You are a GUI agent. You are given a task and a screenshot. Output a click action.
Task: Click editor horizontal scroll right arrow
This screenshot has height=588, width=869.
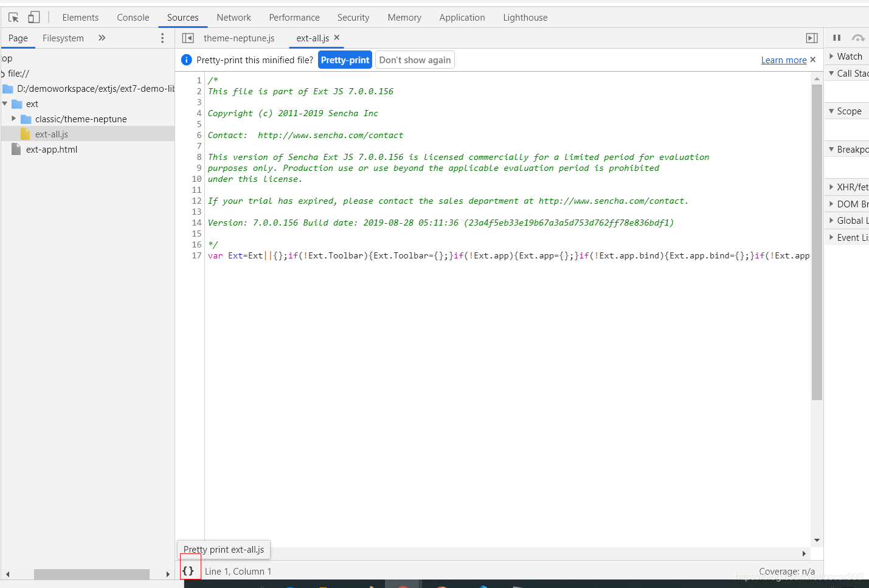click(804, 553)
